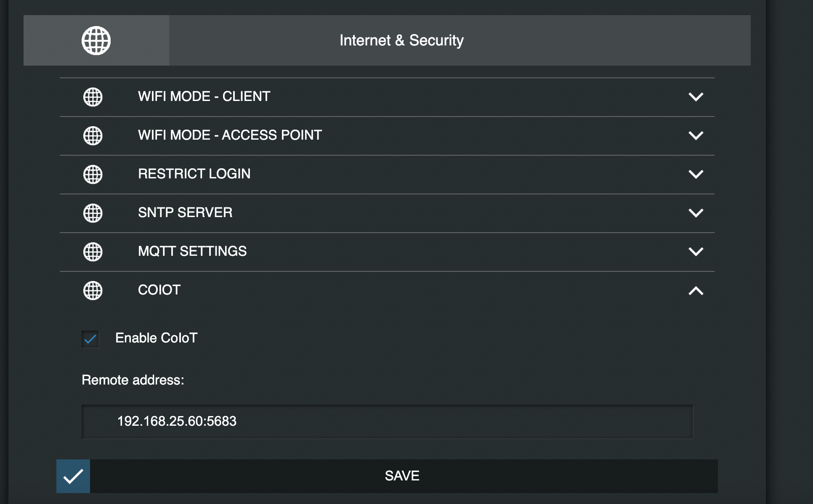Click the Enable CoIoT label text
Image resolution: width=813 pixels, height=504 pixels.
[x=156, y=338]
